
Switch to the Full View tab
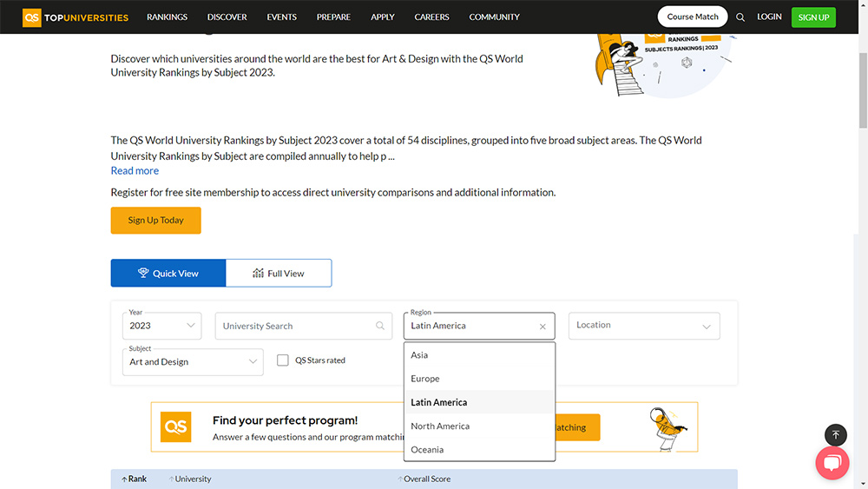[279, 273]
